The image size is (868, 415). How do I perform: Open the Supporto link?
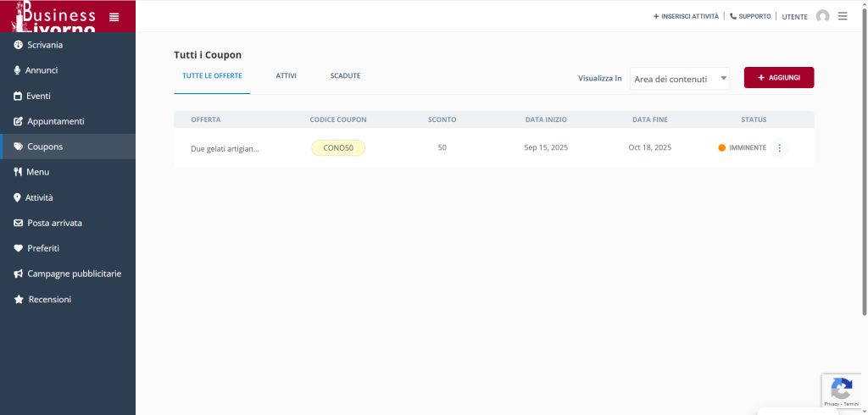(750, 16)
